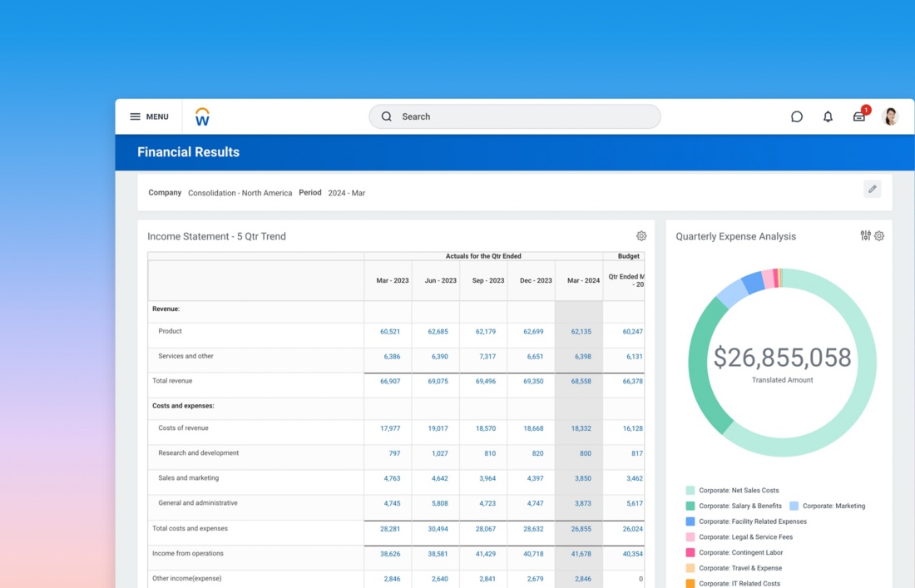Open the notifications bell icon
Image resolution: width=915 pixels, height=588 pixels.
coord(828,117)
